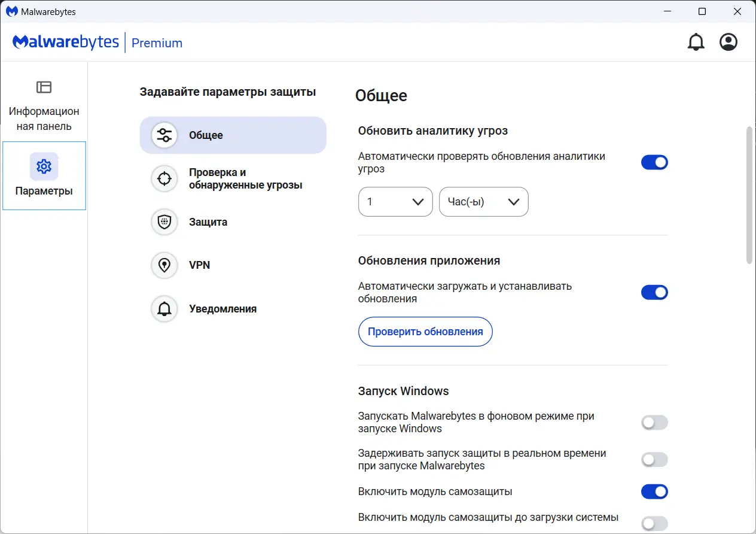
Task: Click the vertical scrollbar thumb
Action: click(749, 195)
